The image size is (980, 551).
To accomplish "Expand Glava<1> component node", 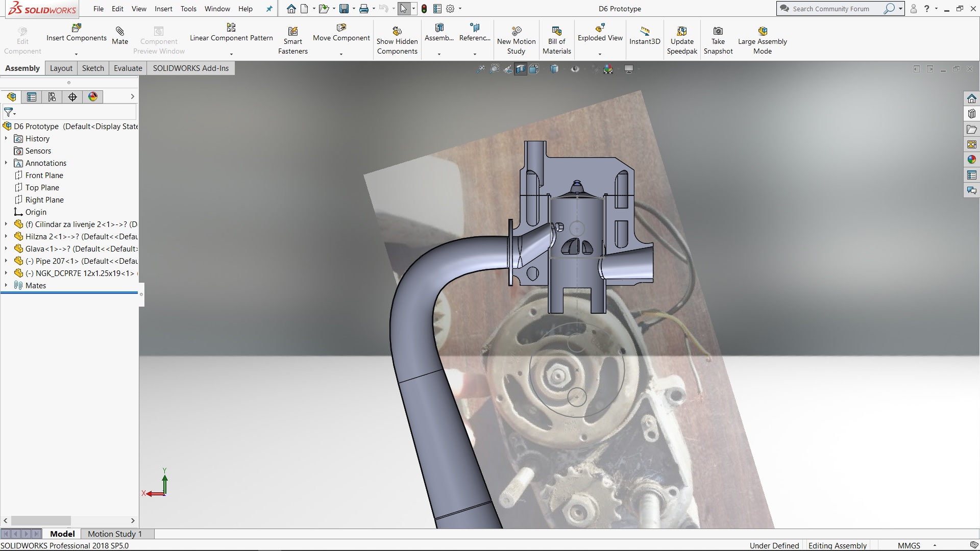I will (6, 248).
